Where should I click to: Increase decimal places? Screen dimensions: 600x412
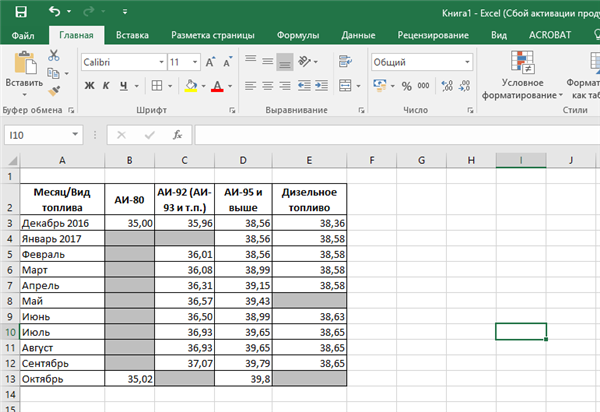tap(447, 86)
